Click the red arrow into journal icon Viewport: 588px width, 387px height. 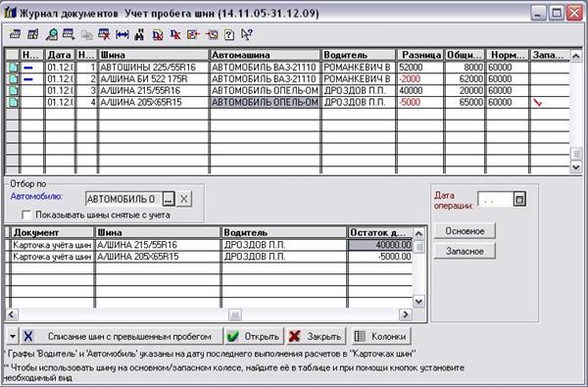tap(212, 35)
